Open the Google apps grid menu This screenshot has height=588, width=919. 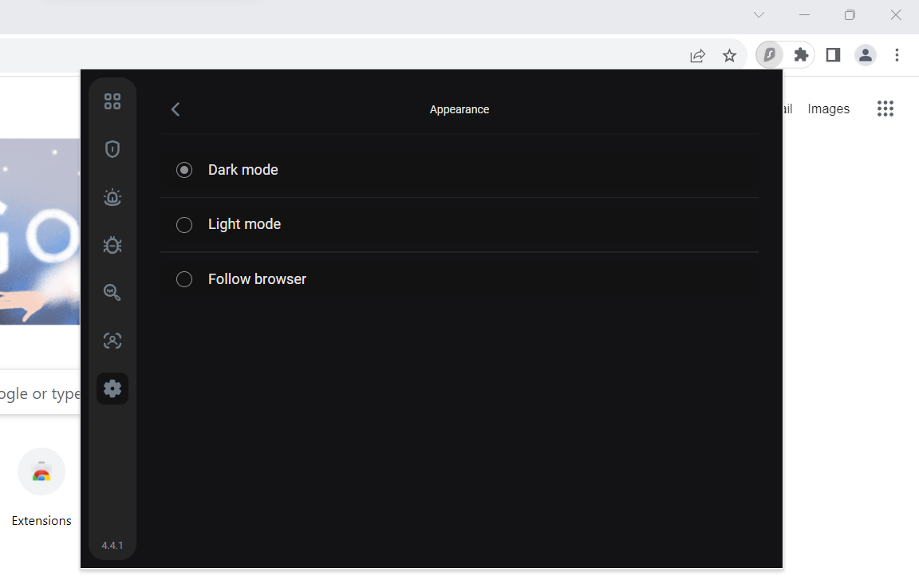[x=885, y=109]
